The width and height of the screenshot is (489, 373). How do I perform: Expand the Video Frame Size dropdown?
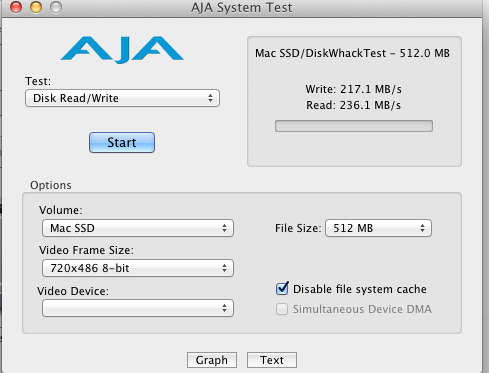pos(138,268)
